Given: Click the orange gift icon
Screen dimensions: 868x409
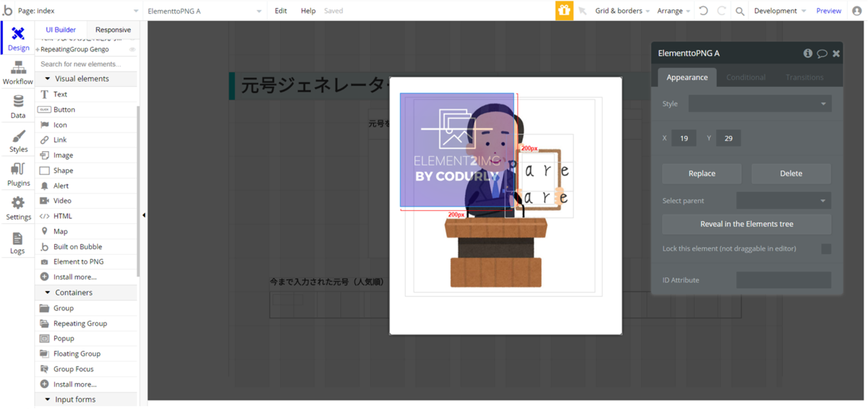Looking at the screenshot, I should point(564,10).
